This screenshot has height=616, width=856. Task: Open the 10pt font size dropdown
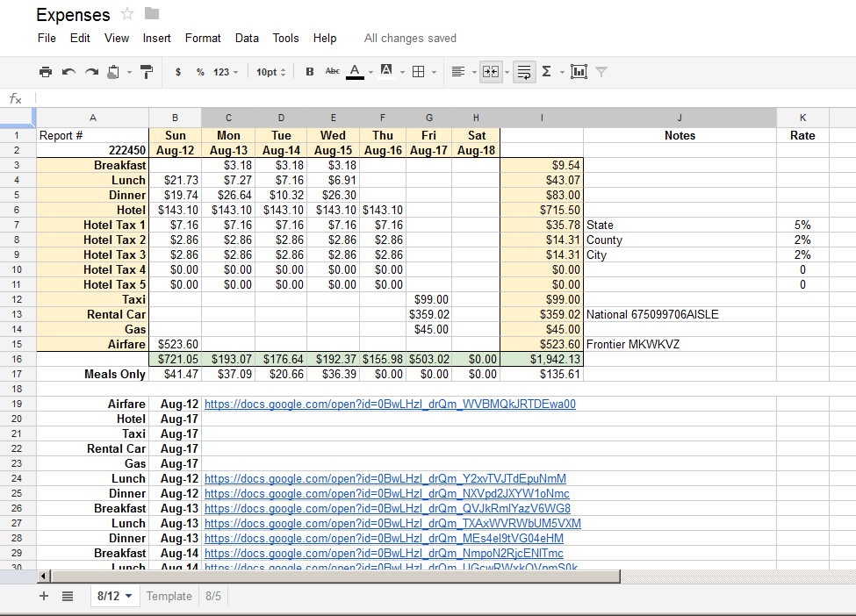pos(270,72)
